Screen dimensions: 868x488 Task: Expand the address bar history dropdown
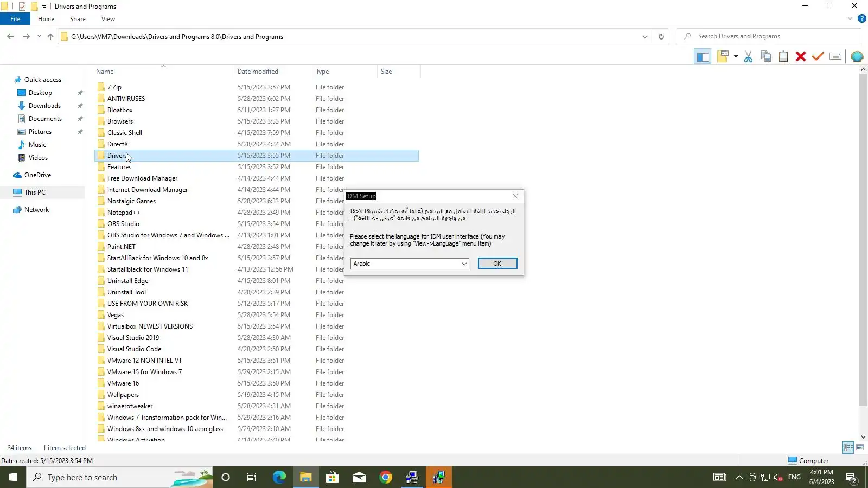pyautogui.click(x=644, y=37)
